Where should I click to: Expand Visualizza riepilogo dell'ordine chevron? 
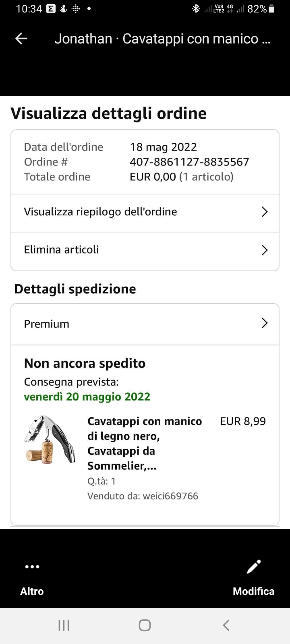point(264,212)
